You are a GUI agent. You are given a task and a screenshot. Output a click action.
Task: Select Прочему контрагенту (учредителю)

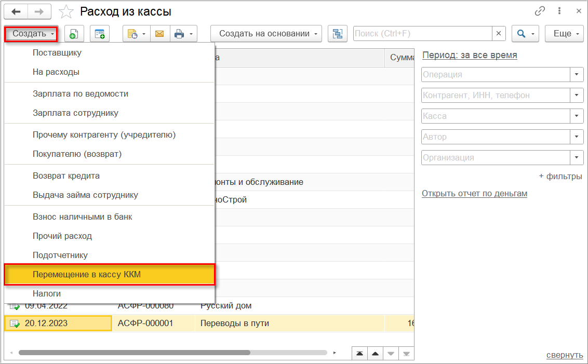[109, 134]
